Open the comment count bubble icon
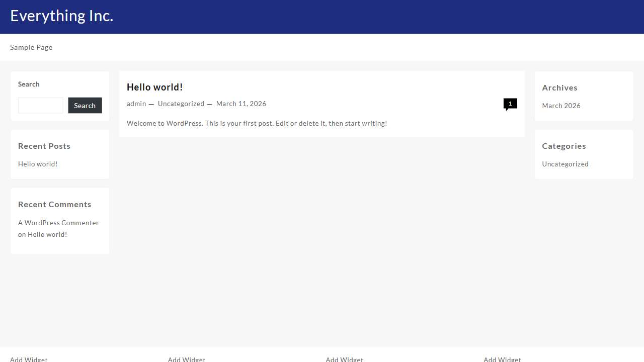644x362 pixels. [x=510, y=104]
